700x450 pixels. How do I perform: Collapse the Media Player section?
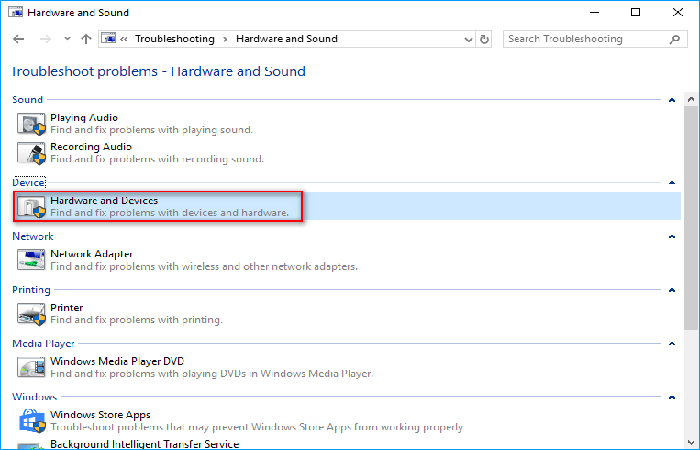point(672,344)
